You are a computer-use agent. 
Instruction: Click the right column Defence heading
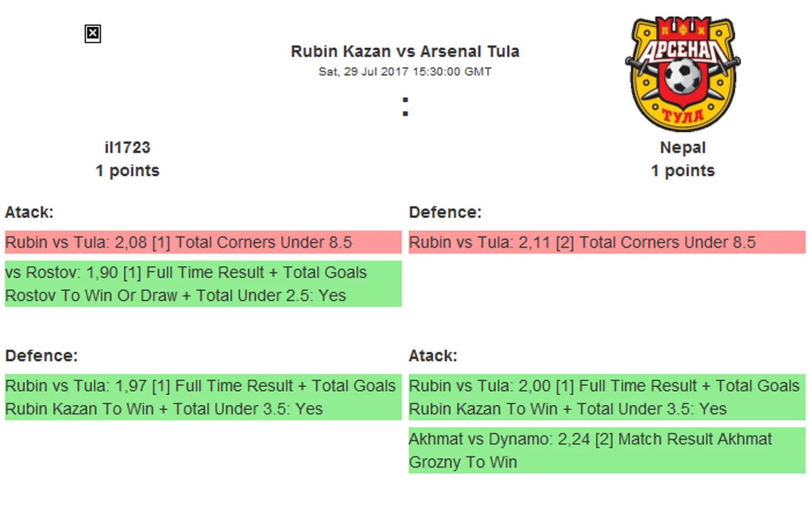pyautogui.click(x=445, y=212)
